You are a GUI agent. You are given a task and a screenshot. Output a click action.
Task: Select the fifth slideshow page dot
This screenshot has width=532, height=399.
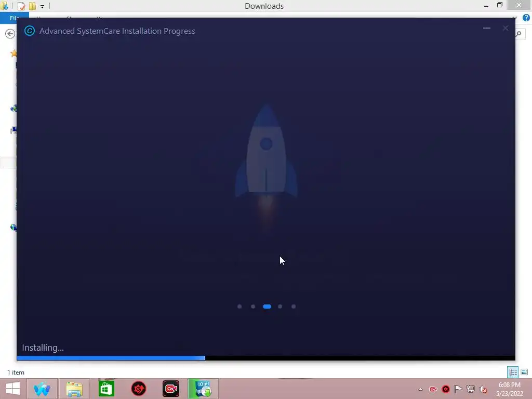(x=294, y=307)
